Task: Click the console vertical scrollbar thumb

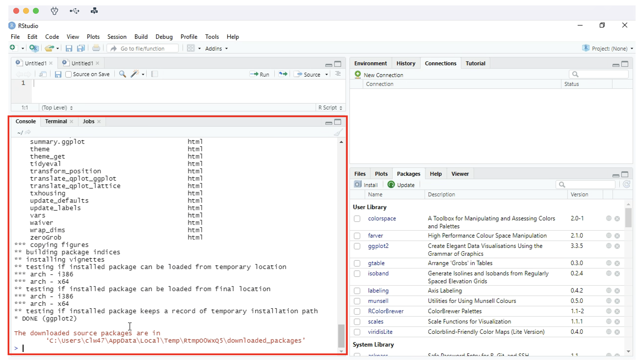Action: tap(341, 336)
